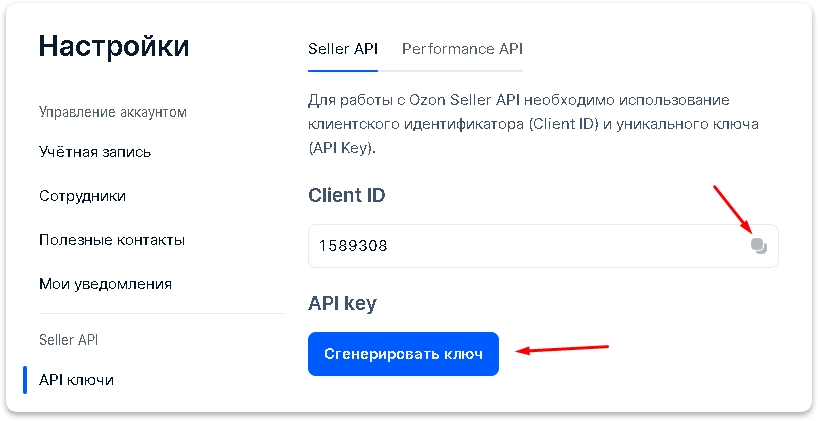Click the red arrow pointing at generate button
Viewport: 818px width, 421px height.
pyautogui.click(x=562, y=350)
